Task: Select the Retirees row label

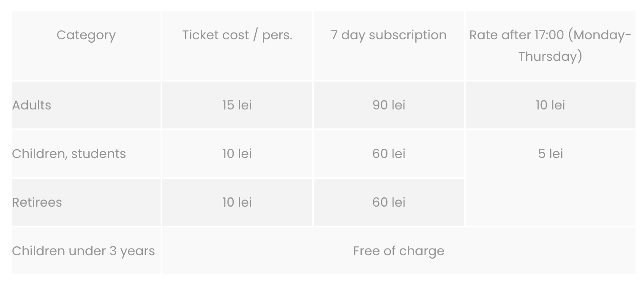Action: coord(37,202)
